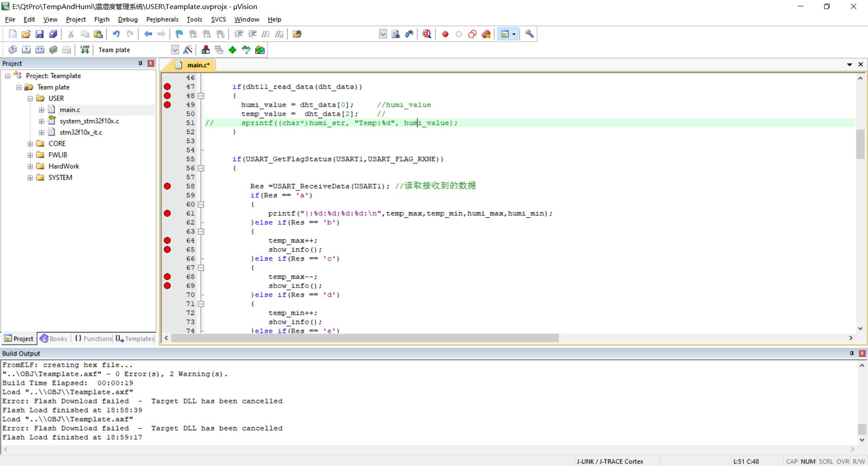Viewport: 868px width, 466px height.
Task: Open Configuration with the wrench icon
Action: 529,34
